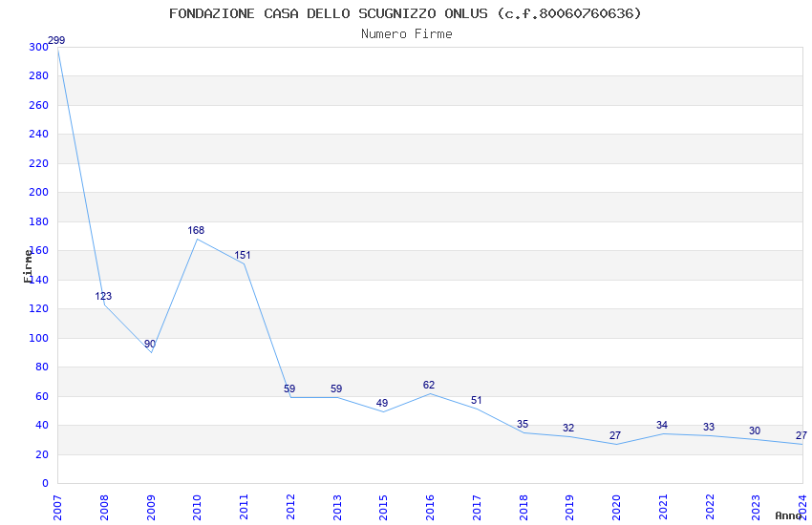812x525 pixels.
Task: Click the y-axis value 40
Action: tap(41, 425)
